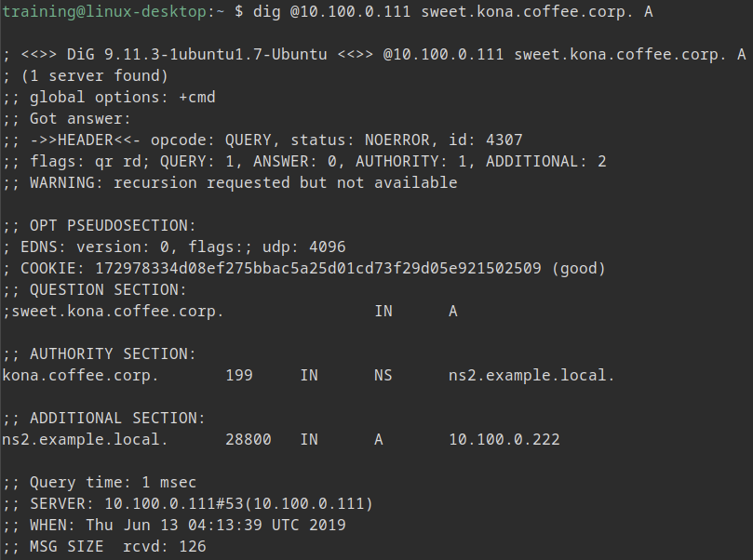Click the query id 4307
The image size is (753, 560).
point(504,140)
